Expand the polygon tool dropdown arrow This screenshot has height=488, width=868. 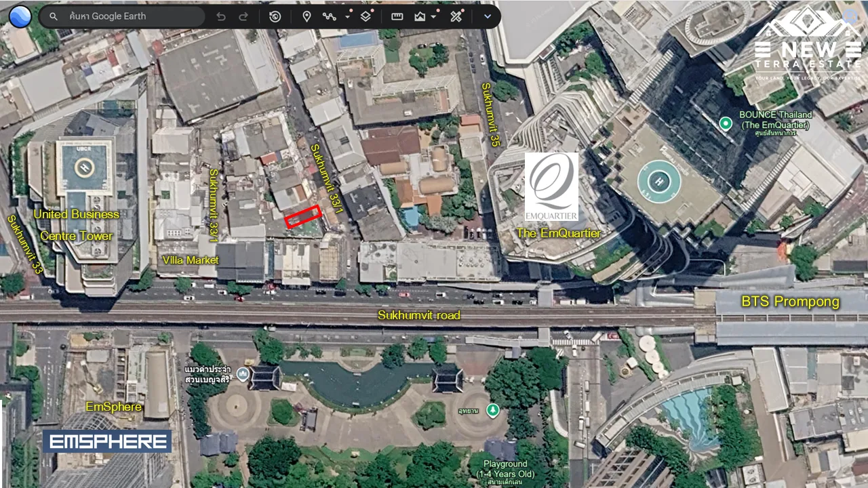[x=434, y=16]
